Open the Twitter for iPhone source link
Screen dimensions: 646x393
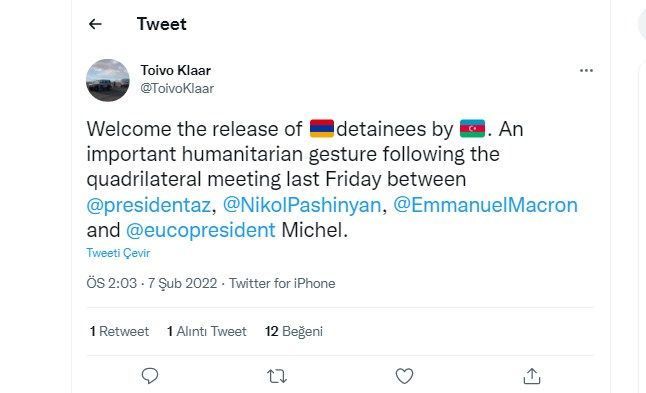[x=282, y=283]
